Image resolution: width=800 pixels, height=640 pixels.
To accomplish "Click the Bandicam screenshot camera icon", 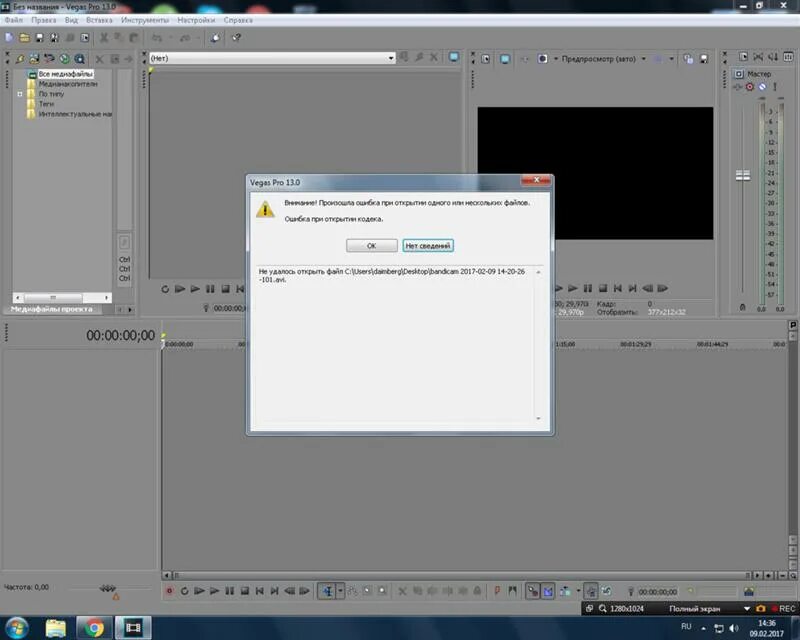I will coord(761,609).
